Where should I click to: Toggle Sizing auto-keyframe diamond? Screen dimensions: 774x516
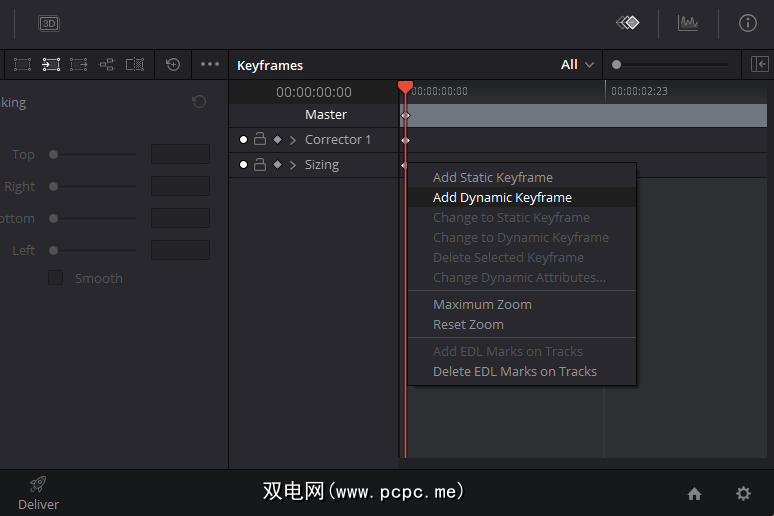pos(277,165)
